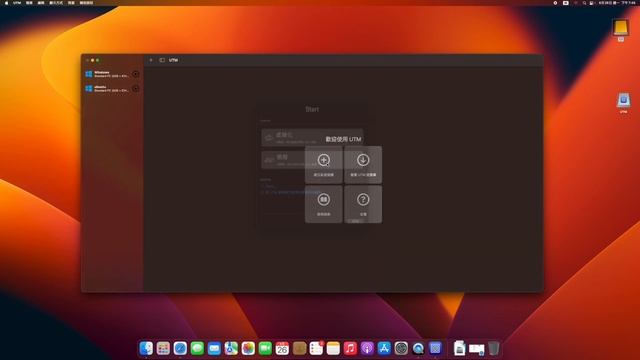Open Photos from the Dock
640x360 pixels.
(x=248, y=348)
